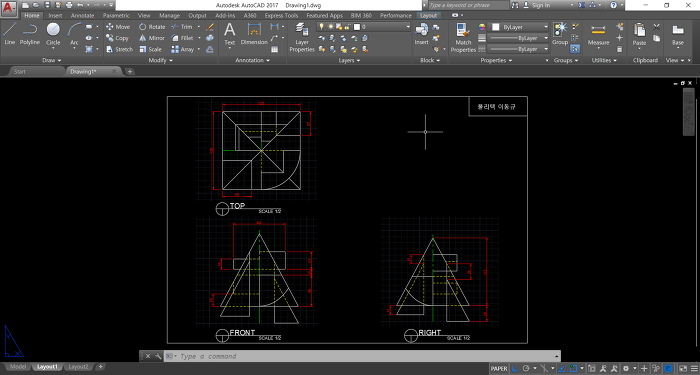Click Match Properties tool
Viewport: 700px width, 375px height.
tap(463, 38)
